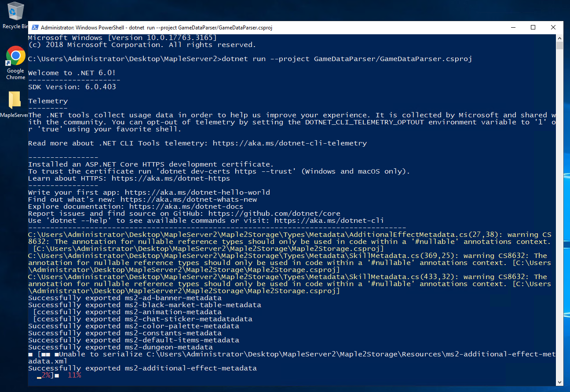Viewport: 570px width, 392px height.
Task: Minimize the PowerShell window
Action: pyautogui.click(x=513, y=27)
